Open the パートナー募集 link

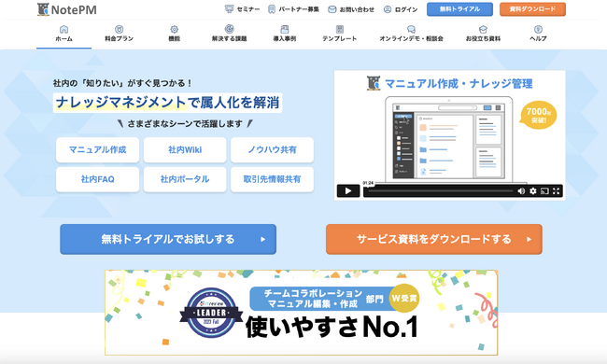tap(294, 9)
